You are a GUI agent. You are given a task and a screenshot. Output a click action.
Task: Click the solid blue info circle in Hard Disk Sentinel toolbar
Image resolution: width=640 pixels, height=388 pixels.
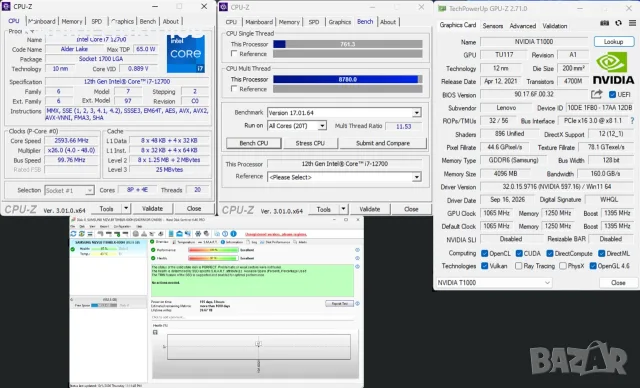pyautogui.click(x=233, y=234)
